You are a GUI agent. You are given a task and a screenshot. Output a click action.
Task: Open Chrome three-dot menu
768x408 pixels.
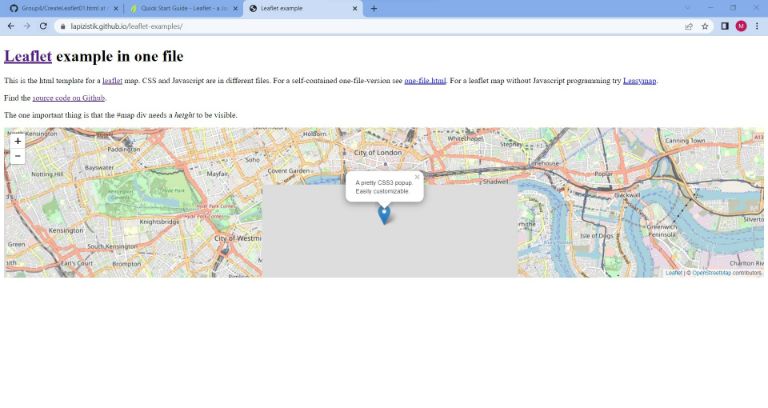[x=757, y=26]
